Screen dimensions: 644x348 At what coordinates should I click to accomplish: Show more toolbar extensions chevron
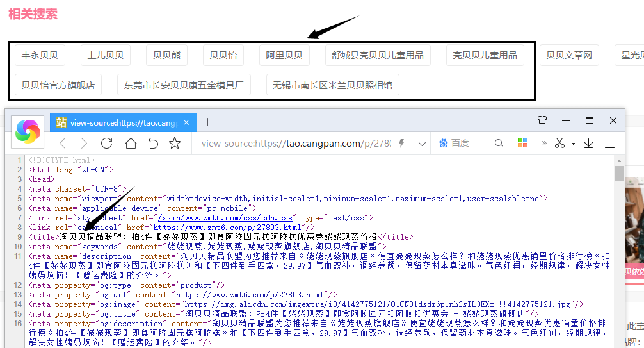544,143
